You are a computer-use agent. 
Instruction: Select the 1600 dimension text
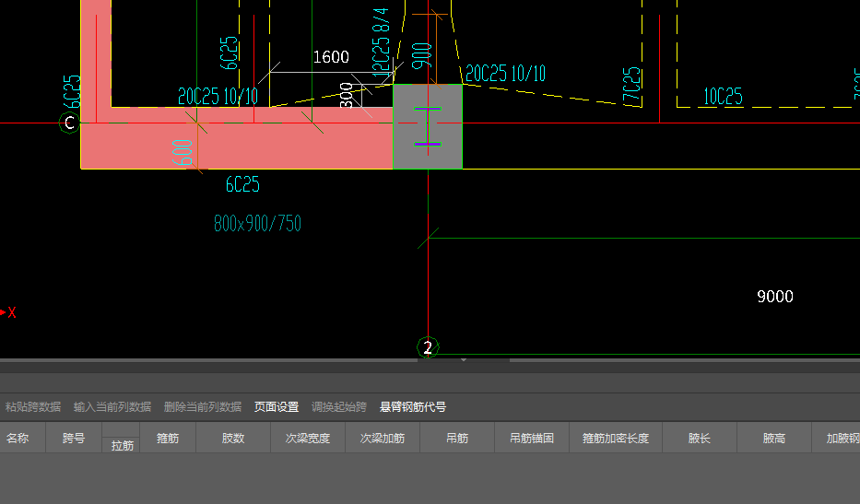tap(331, 57)
